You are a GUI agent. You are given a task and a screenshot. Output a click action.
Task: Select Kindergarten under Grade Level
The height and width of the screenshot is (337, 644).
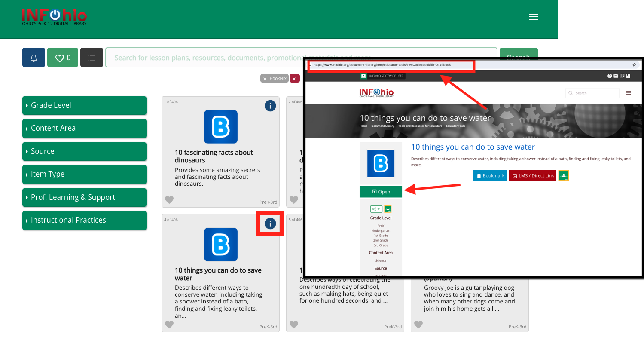[381, 231]
